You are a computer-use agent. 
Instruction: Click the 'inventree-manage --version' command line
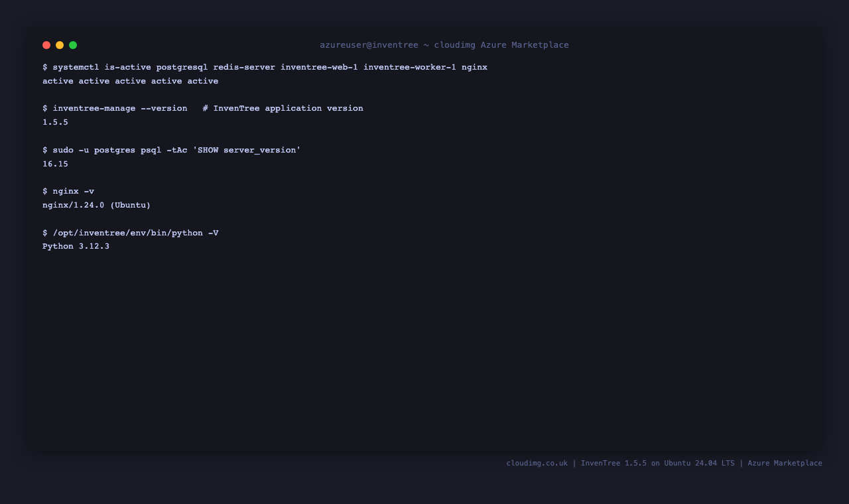203,108
